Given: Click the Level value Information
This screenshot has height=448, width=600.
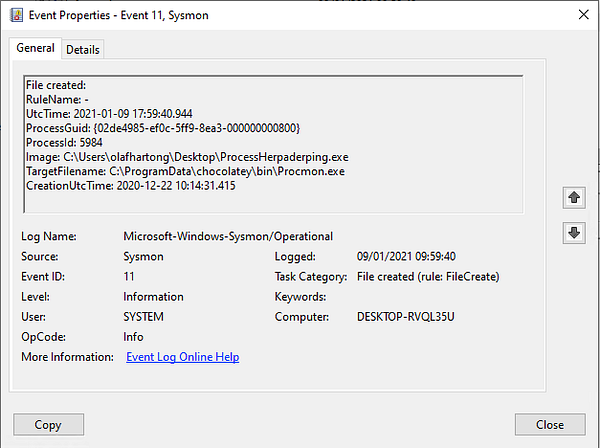Looking at the screenshot, I should click(x=153, y=296).
